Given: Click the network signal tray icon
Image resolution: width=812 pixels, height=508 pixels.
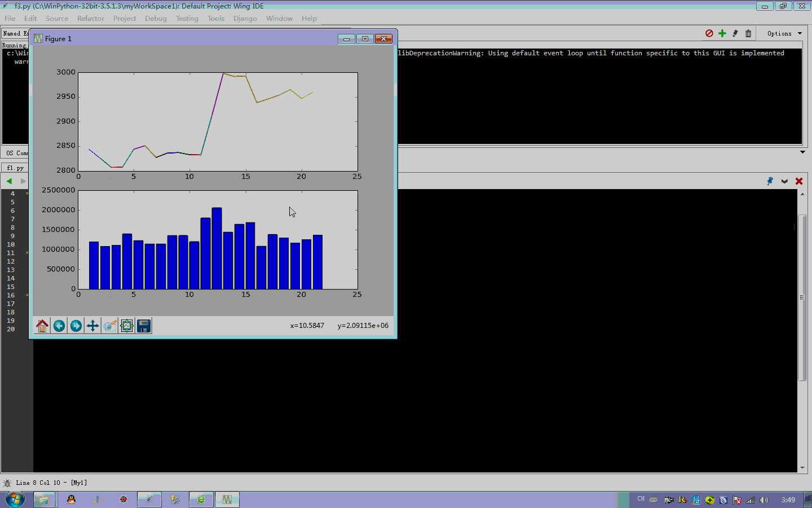Looking at the screenshot, I should coord(751,500).
